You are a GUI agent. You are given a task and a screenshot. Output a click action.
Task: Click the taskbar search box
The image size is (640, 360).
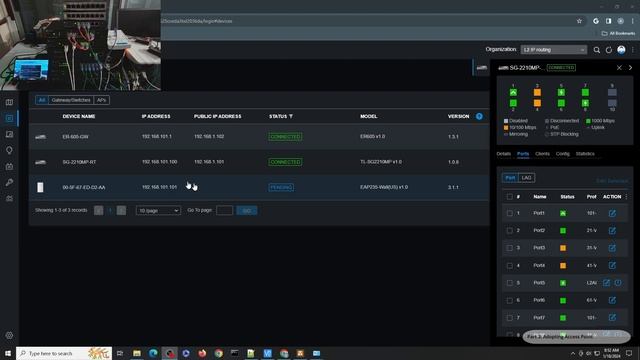[64, 353]
